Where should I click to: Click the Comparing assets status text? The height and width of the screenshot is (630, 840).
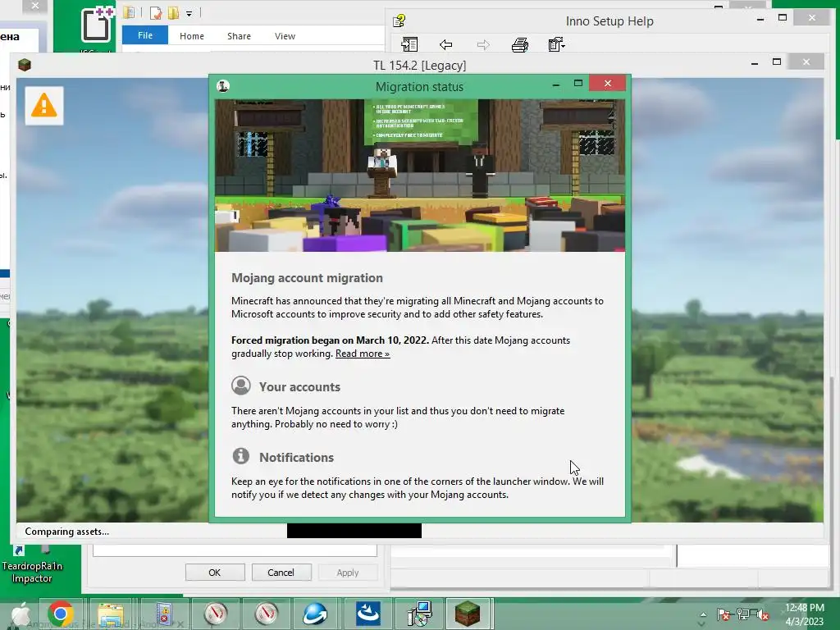67,532
